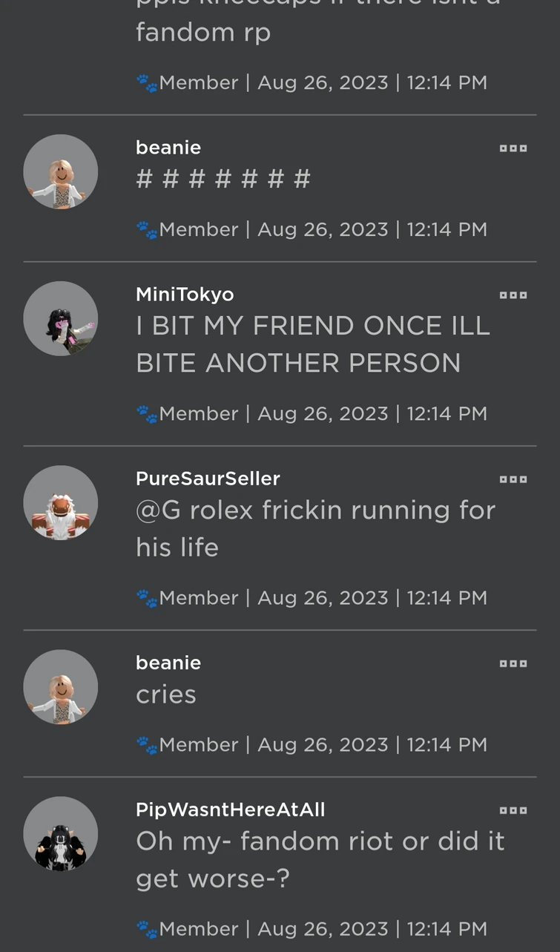Click the paw icon on the topmost fandom post
The width and height of the screenshot is (560, 952).
tap(146, 82)
